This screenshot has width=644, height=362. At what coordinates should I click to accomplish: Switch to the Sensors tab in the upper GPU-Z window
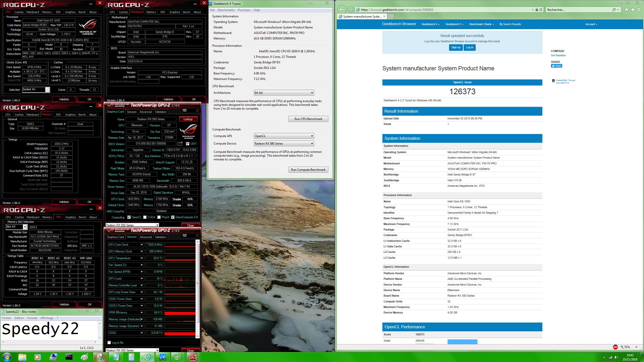click(x=132, y=112)
